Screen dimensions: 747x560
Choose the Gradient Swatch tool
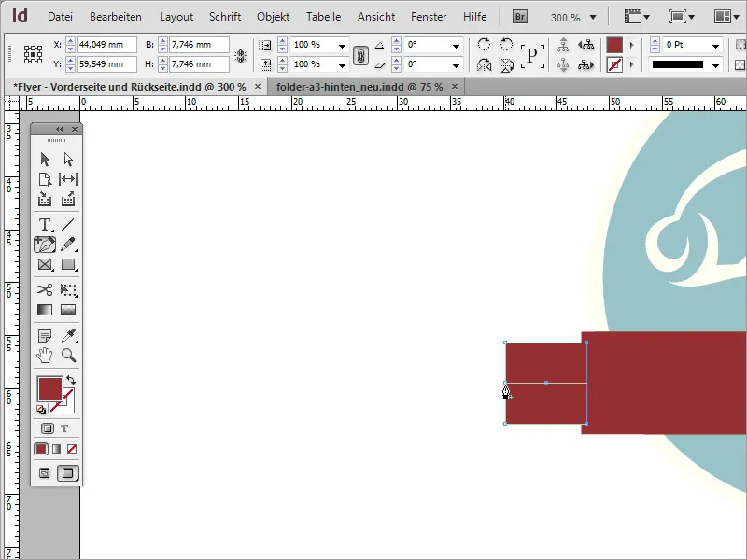(x=45, y=310)
